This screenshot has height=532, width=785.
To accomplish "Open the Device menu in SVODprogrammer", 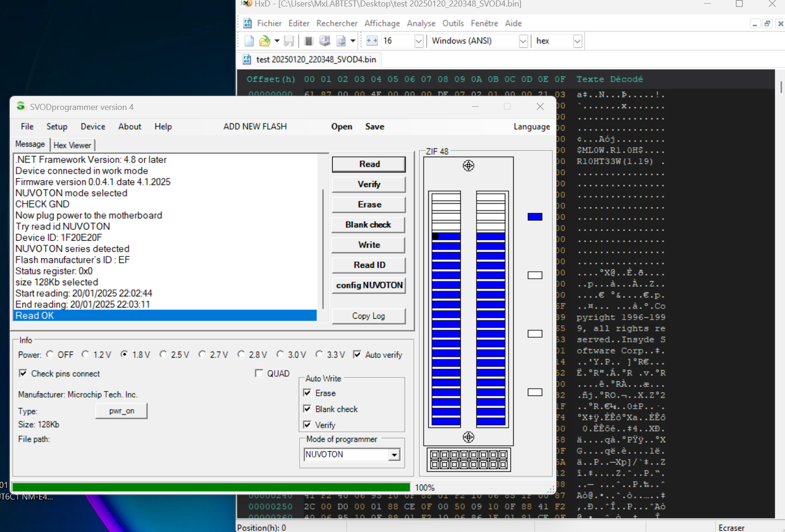I will [x=93, y=127].
